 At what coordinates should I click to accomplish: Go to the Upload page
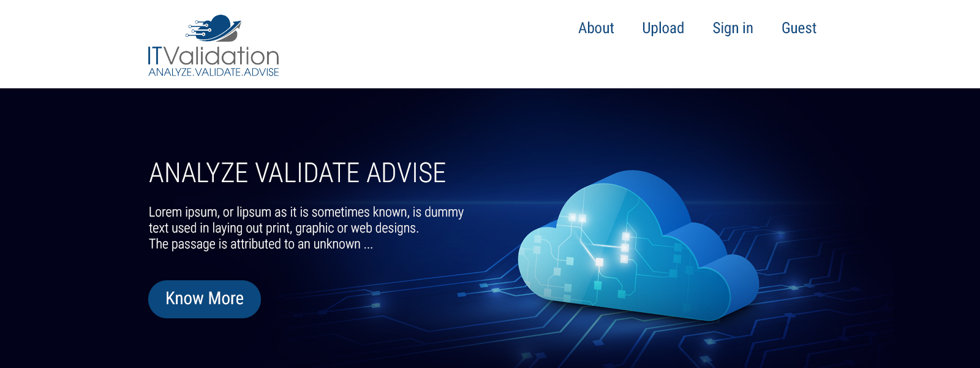click(x=663, y=28)
